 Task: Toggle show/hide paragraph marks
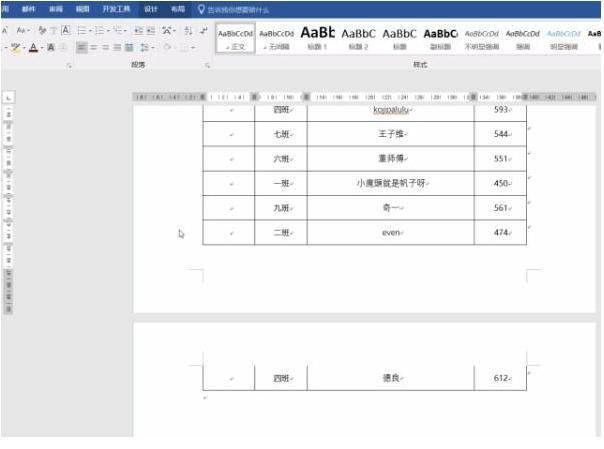[x=204, y=30]
